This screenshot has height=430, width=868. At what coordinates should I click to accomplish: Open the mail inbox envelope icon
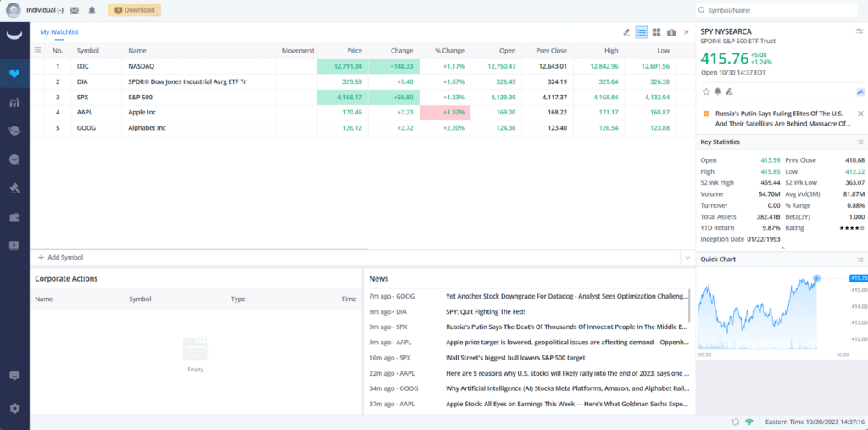click(x=75, y=10)
